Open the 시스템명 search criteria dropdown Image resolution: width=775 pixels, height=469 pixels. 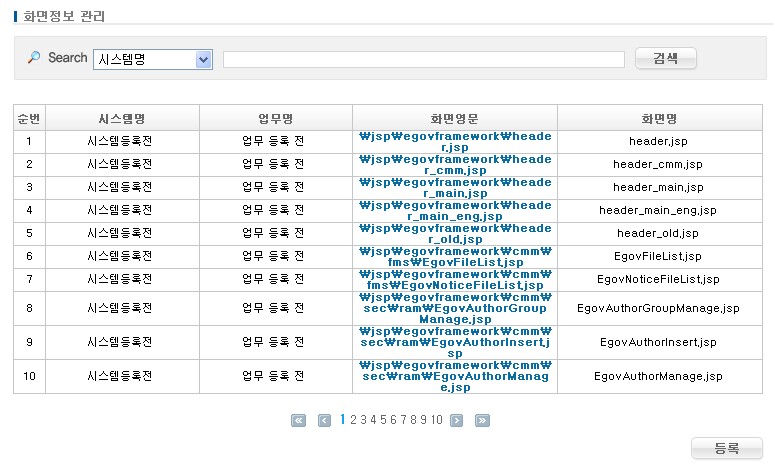(x=152, y=59)
